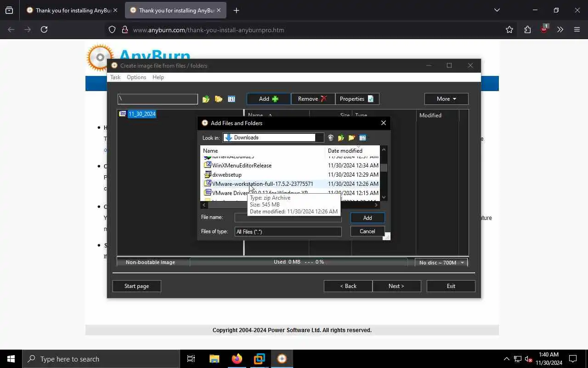Open File Explorer from the taskbar
This screenshot has height=368, width=588.
214,359
